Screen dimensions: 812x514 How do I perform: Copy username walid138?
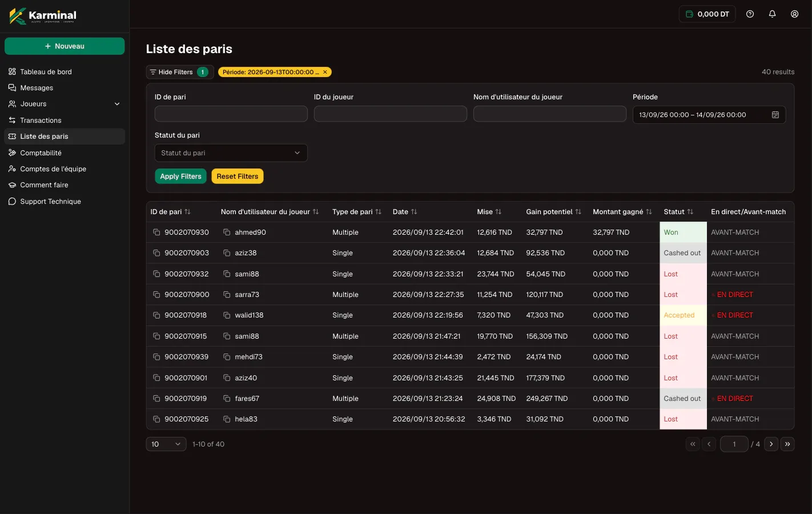tap(227, 315)
